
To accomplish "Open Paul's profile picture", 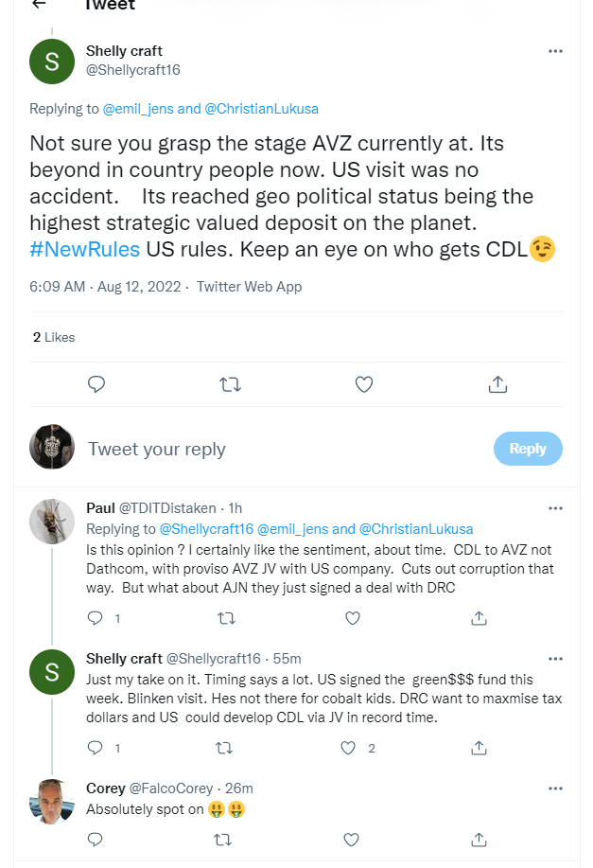I will point(52,522).
